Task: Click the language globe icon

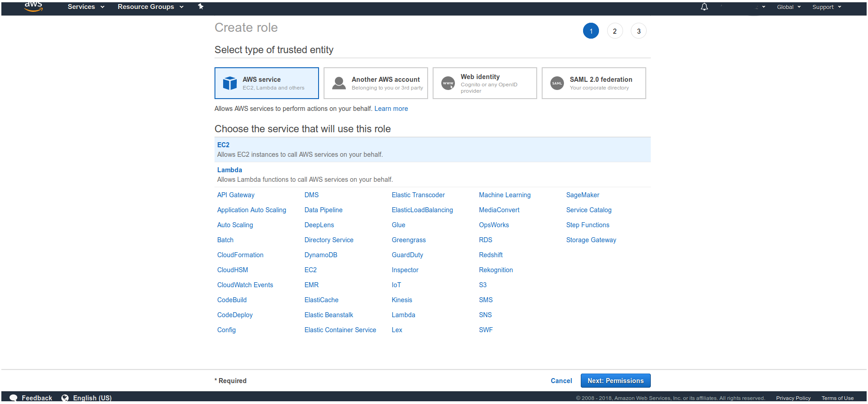Action: [x=65, y=398]
